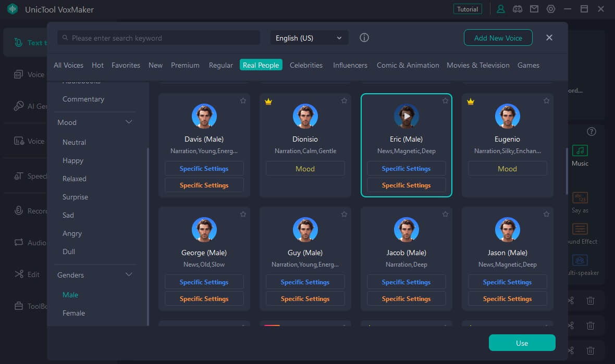
Task: Switch to Comic & Animation tab
Action: [408, 65]
